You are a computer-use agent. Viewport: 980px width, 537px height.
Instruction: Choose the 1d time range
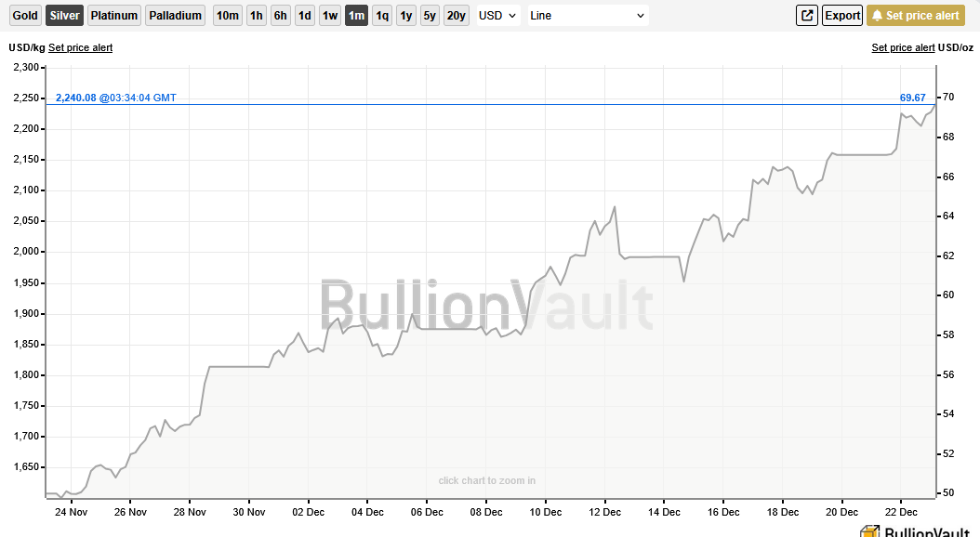(305, 16)
